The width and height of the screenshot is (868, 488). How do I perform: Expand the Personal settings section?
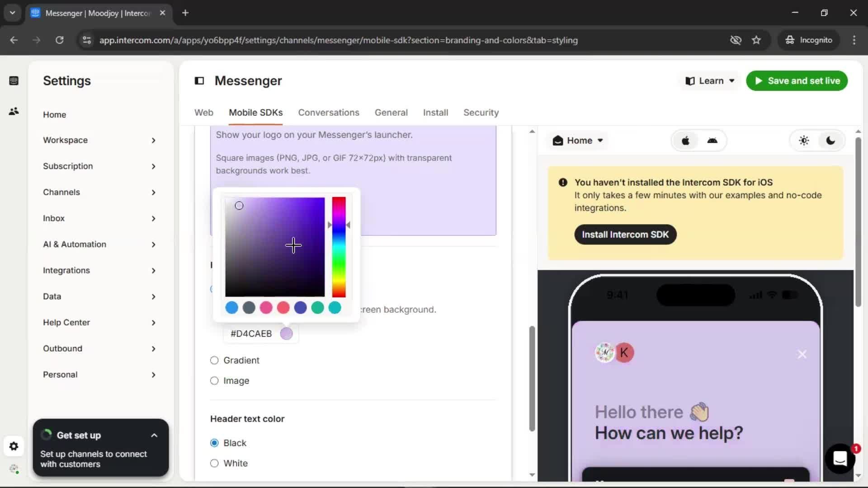(x=99, y=375)
